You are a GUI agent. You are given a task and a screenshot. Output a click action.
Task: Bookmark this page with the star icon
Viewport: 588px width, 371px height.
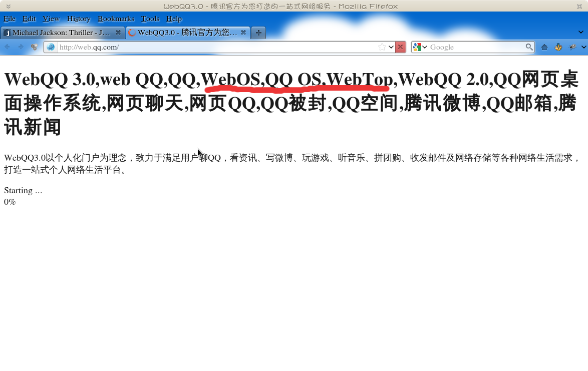coord(382,47)
